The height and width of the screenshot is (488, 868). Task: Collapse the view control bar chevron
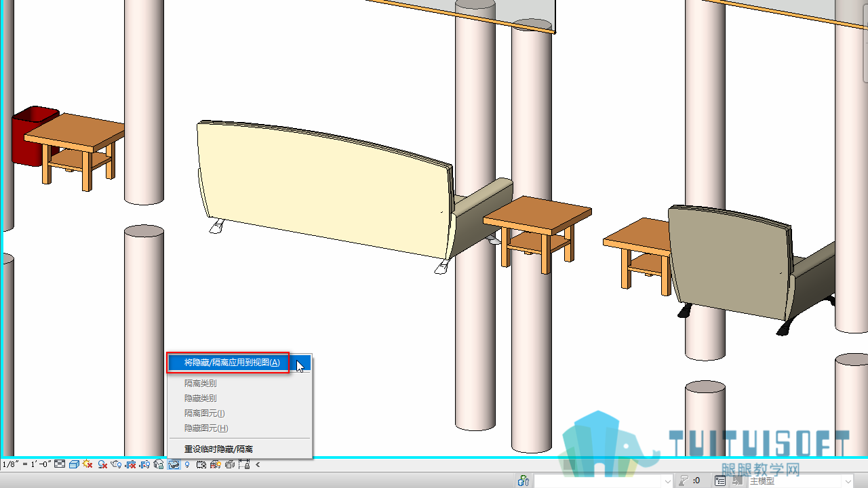[x=258, y=464]
